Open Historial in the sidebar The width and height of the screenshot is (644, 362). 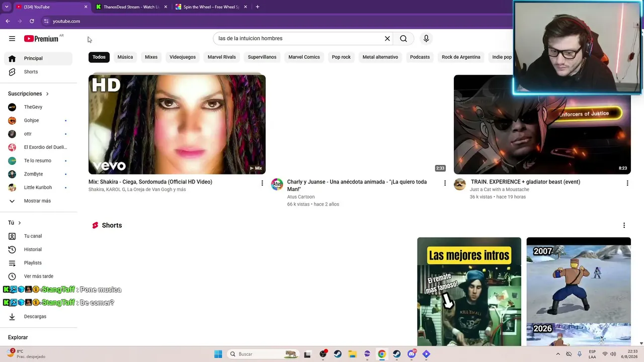pyautogui.click(x=38, y=249)
